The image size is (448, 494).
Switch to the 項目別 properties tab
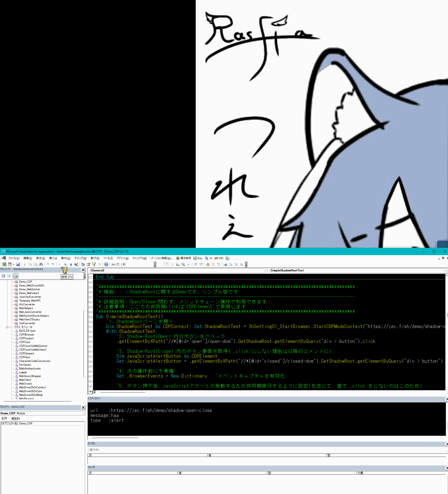[x=15, y=419]
